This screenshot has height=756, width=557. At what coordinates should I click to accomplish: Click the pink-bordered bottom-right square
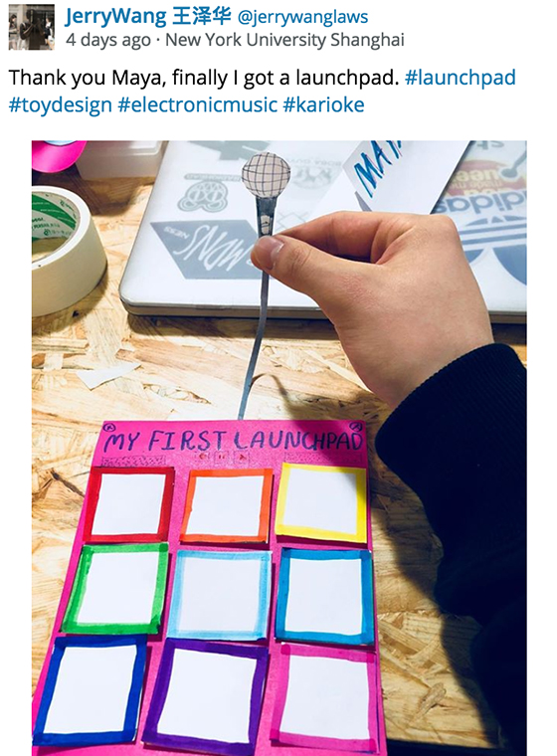click(325, 697)
